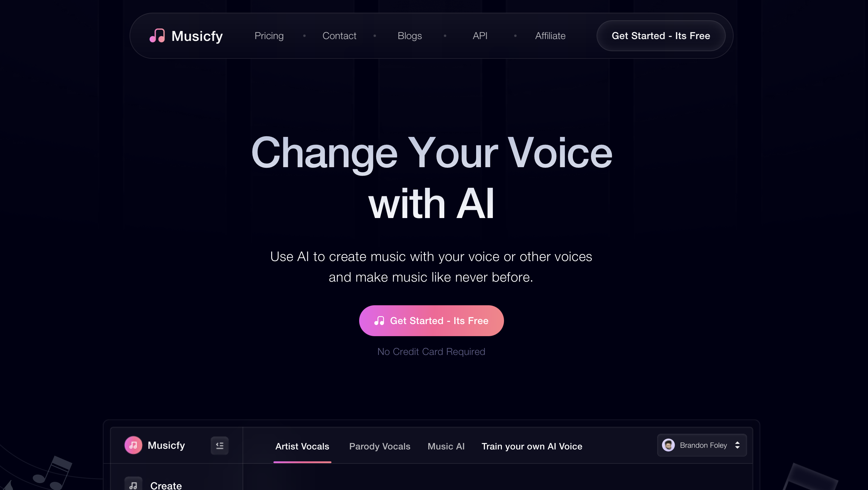Click Get Started - Its Free button
868x490 pixels.
click(x=432, y=320)
